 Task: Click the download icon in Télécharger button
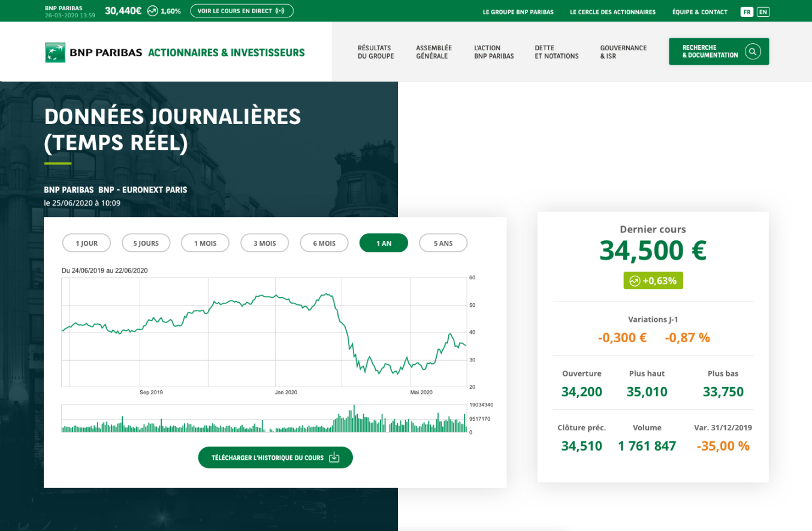[x=334, y=458]
